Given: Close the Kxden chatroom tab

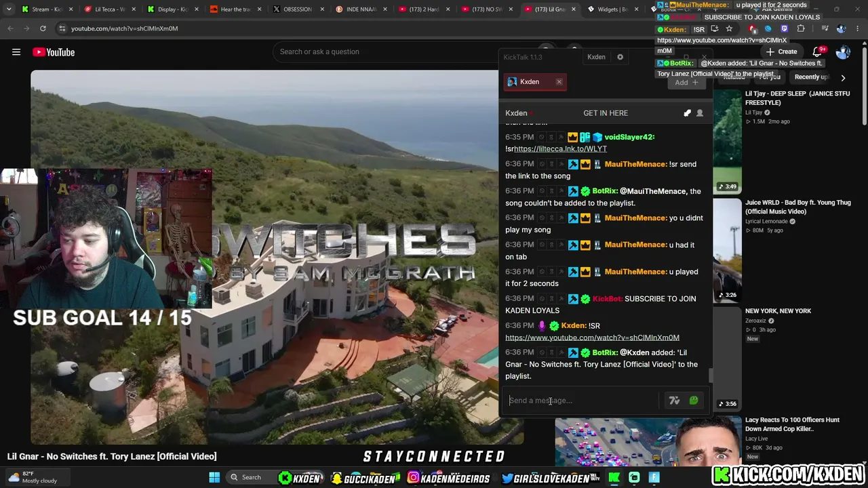Looking at the screenshot, I should pyautogui.click(x=559, y=82).
